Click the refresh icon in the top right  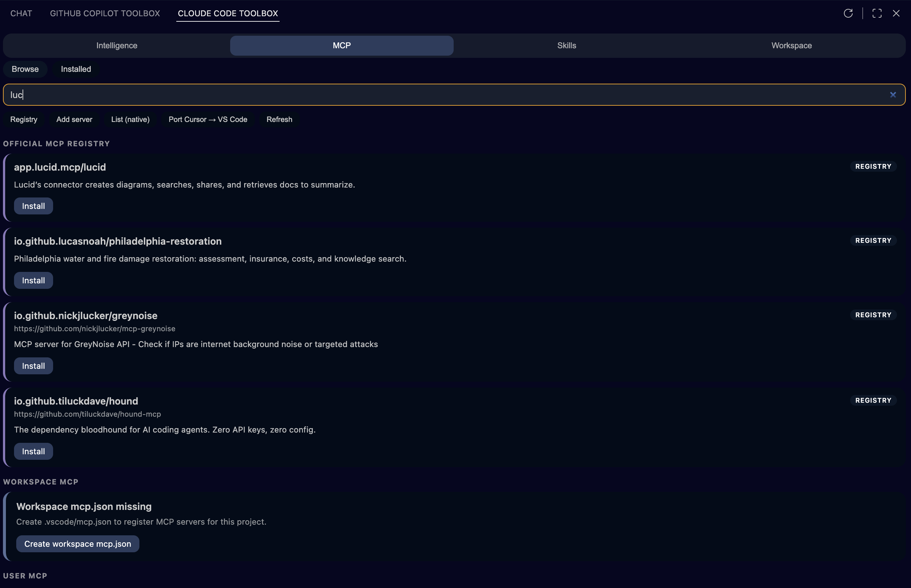click(x=848, y=13)
